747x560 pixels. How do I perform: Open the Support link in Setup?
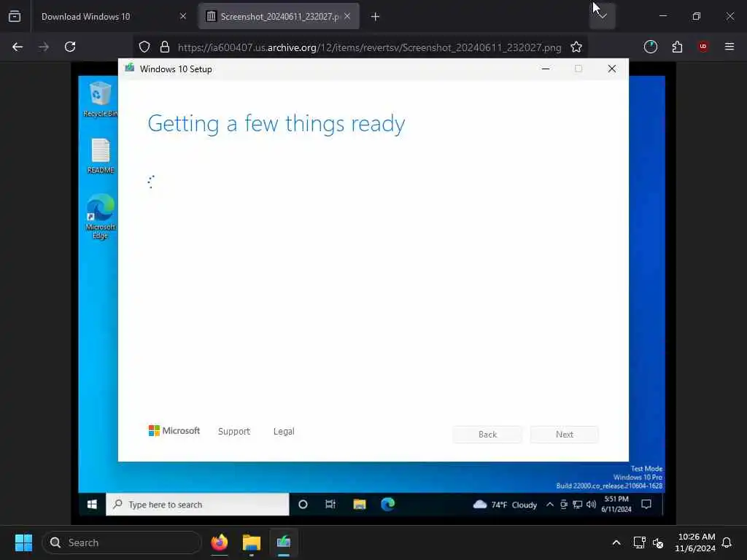click(234, 431)
